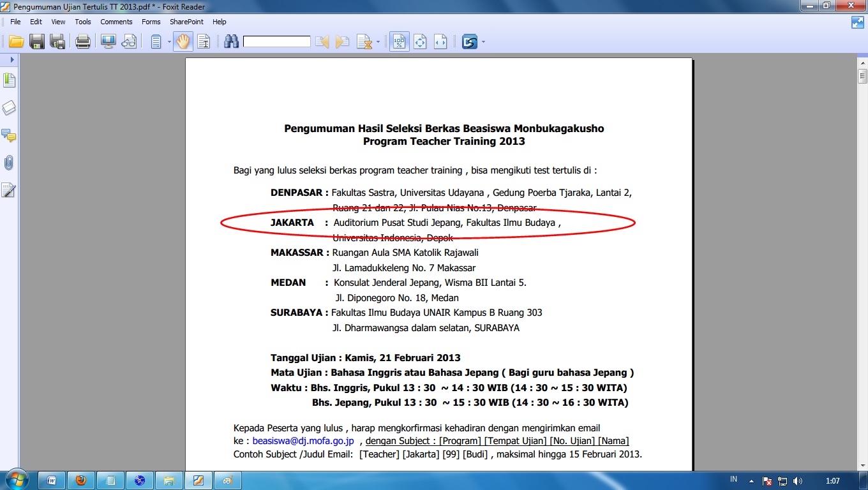Open the file explorer folder in the taskbar
This screenshot has width=868, height=490.
pos(169,480)
